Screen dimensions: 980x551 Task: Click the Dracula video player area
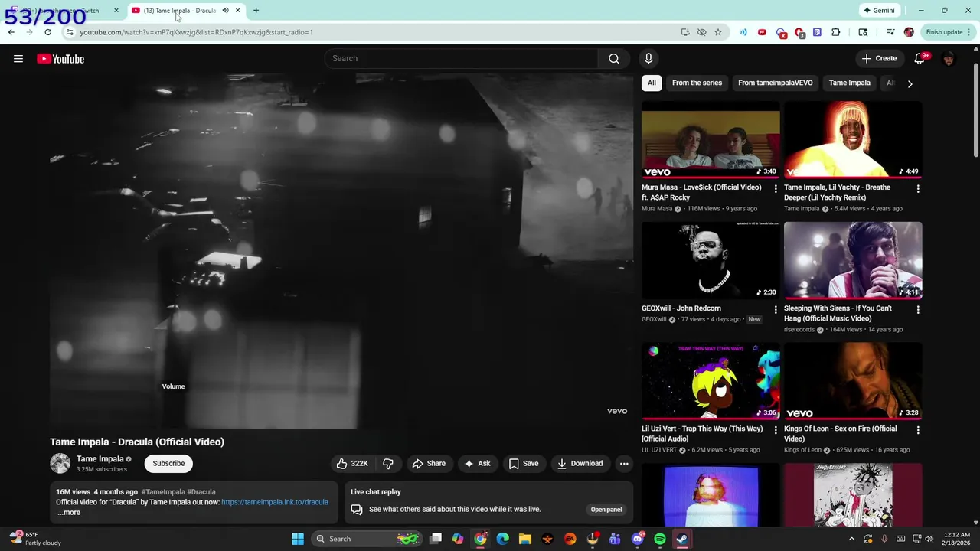pyautogui.click(x=341, y=251)
